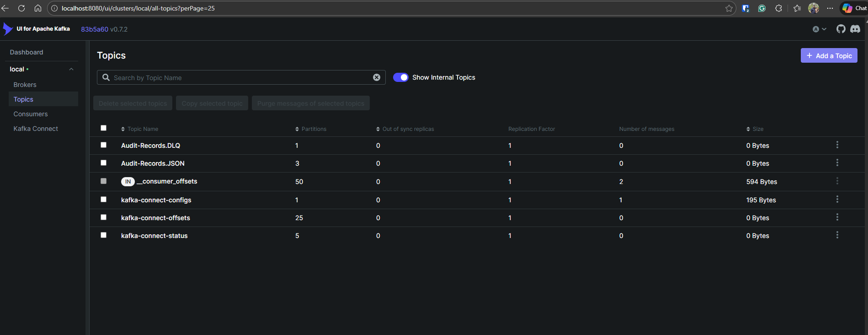Check the Audit-Records.JSON topic checkbox

coord(104,163)
